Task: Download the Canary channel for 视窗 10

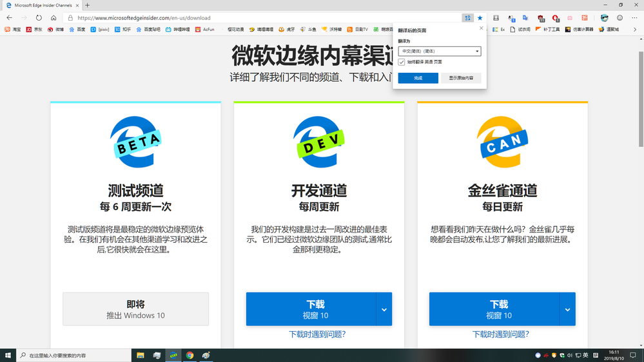Action: point(494,309)
